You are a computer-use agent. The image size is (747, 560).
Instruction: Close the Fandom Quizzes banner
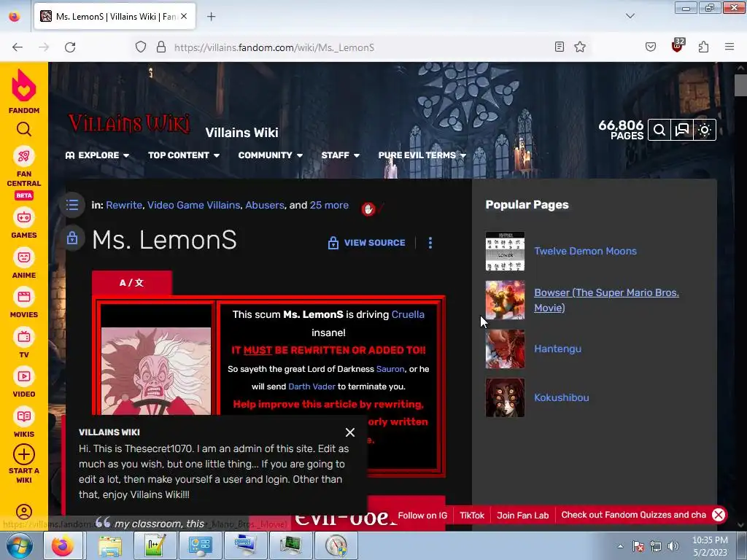(x=719, y=515)
